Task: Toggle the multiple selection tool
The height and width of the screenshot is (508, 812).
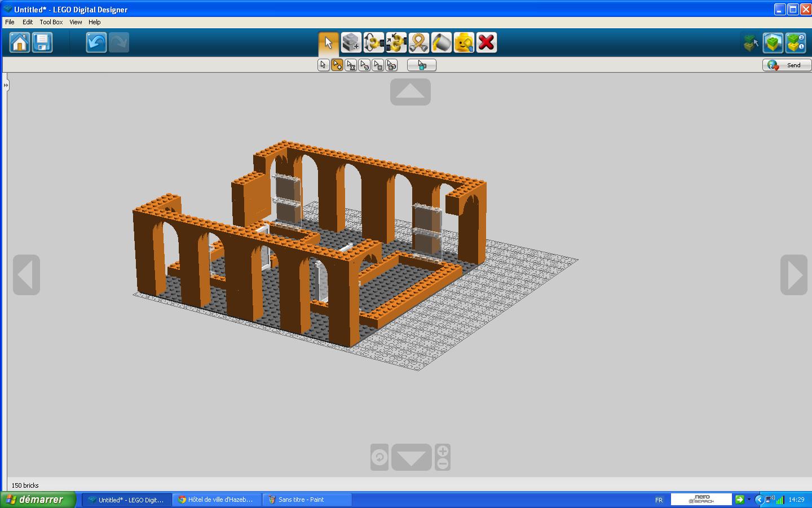Action: point(337,65)
